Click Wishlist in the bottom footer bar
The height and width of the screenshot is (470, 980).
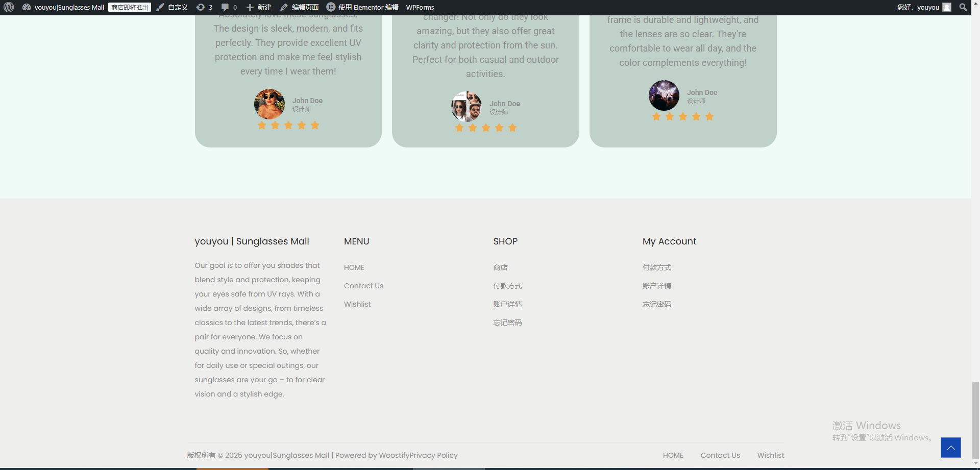coord(770,455)
